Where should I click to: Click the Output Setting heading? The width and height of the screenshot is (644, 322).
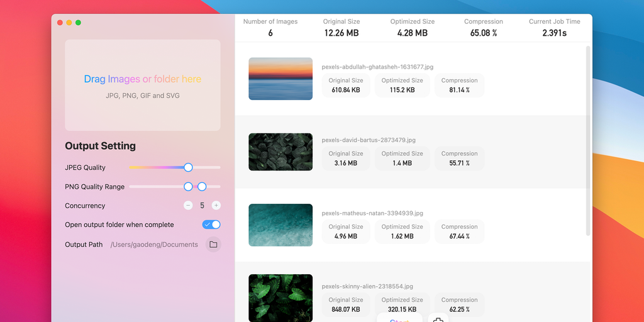coord(100,146)
